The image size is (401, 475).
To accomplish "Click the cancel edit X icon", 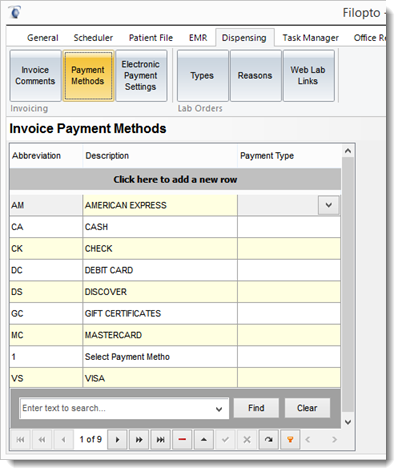I will pyautogui.click(x=247, y=440).
